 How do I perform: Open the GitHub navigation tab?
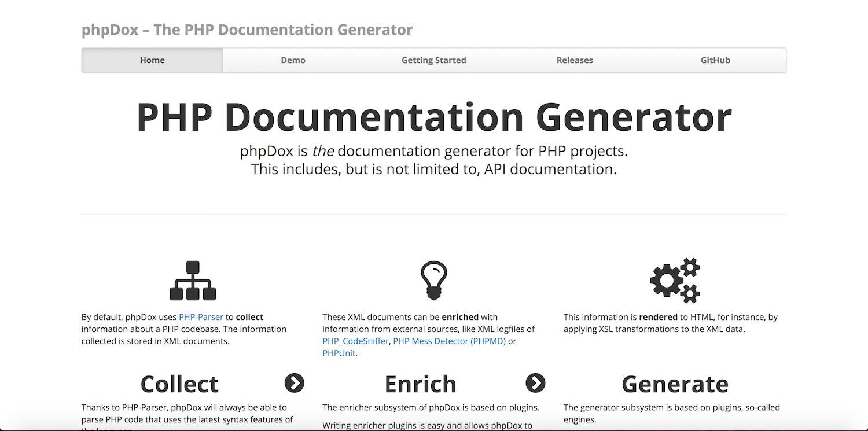[x=716, y=60]
